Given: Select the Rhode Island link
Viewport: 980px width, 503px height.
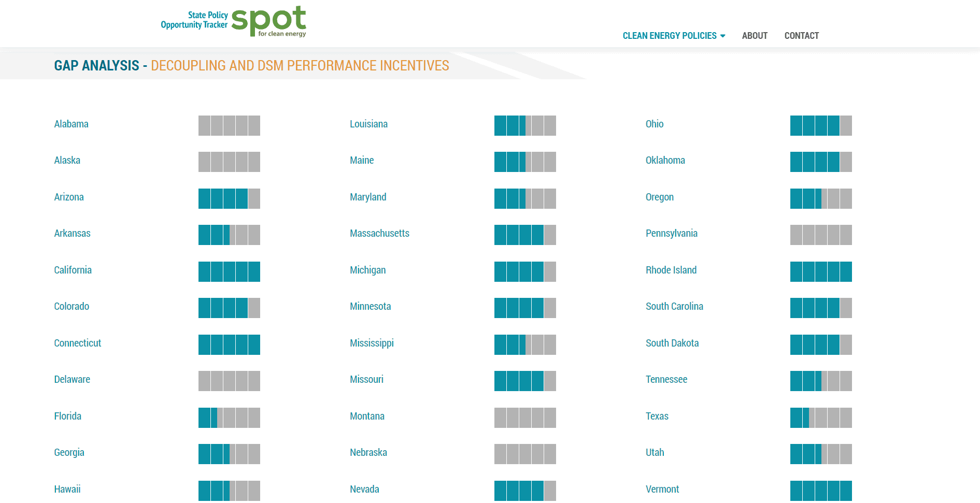Looking at the screenshot, I should click(x=671, y=270).
